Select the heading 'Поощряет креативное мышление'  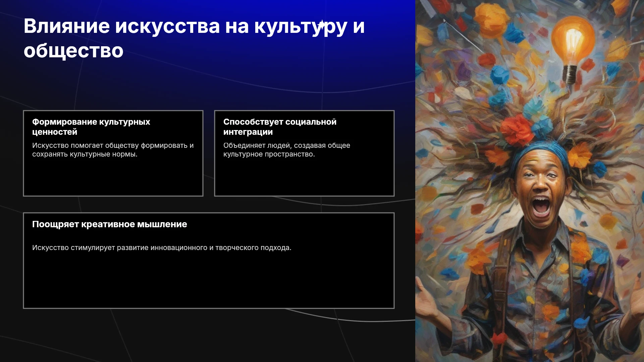coord(109,224)
